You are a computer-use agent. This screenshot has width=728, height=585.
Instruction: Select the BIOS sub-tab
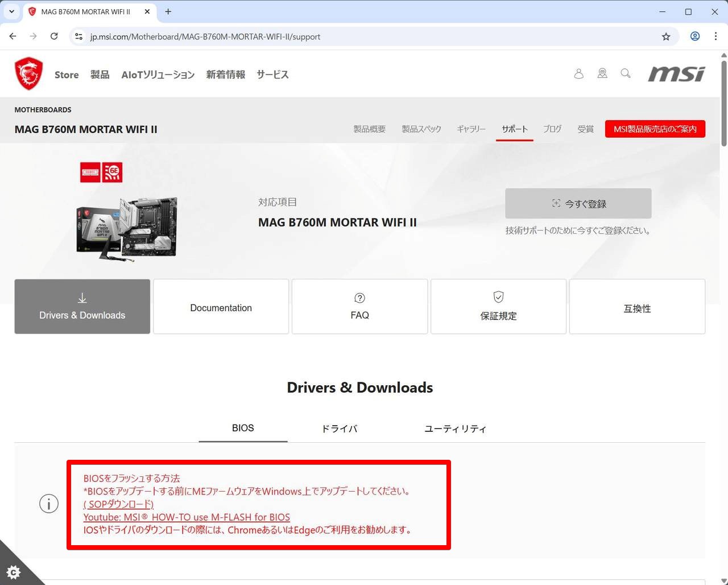tap(243, 428)
